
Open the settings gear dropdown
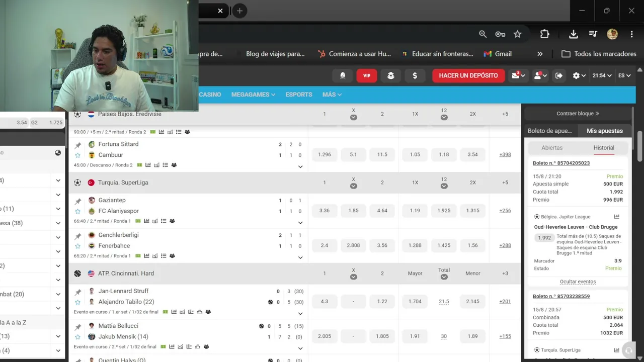coord(579,75)
